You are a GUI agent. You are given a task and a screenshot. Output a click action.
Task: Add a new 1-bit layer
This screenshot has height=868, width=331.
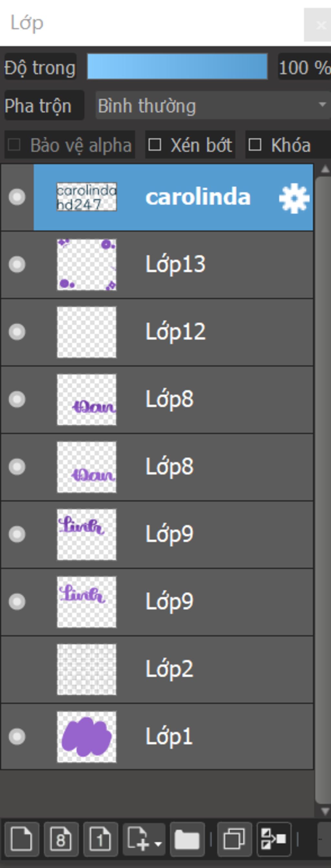point(101,838)
